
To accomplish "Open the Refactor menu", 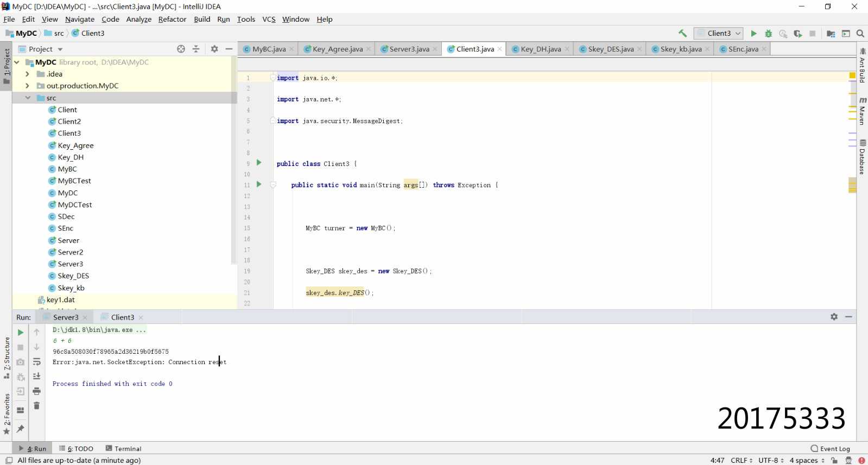I will (x=172, y=19).
